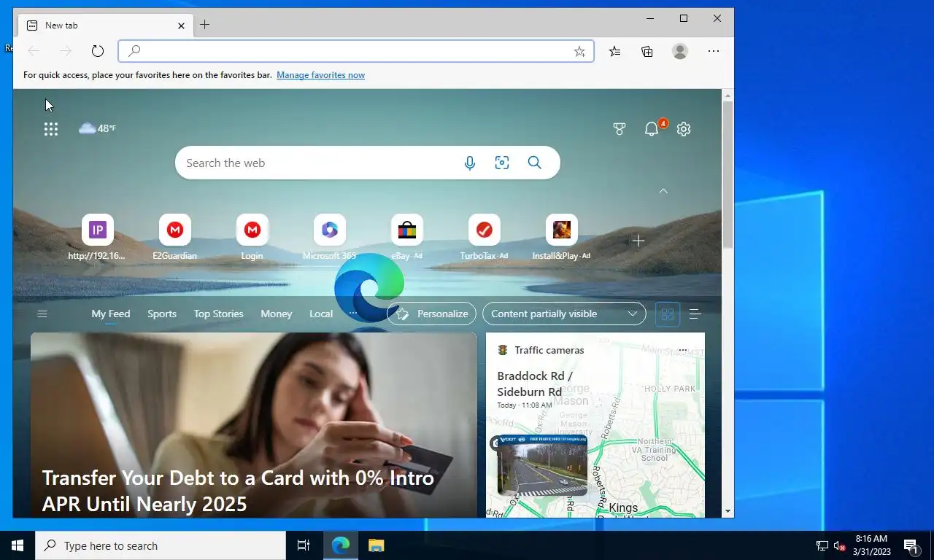
Task: Click the Refresh page icon
Action: click(x=98, y=51)
